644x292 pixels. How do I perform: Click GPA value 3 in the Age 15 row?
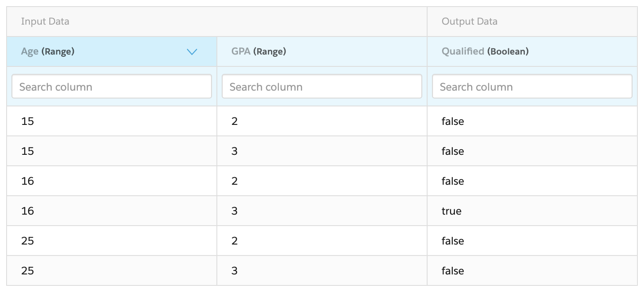[x=234, y=151]
